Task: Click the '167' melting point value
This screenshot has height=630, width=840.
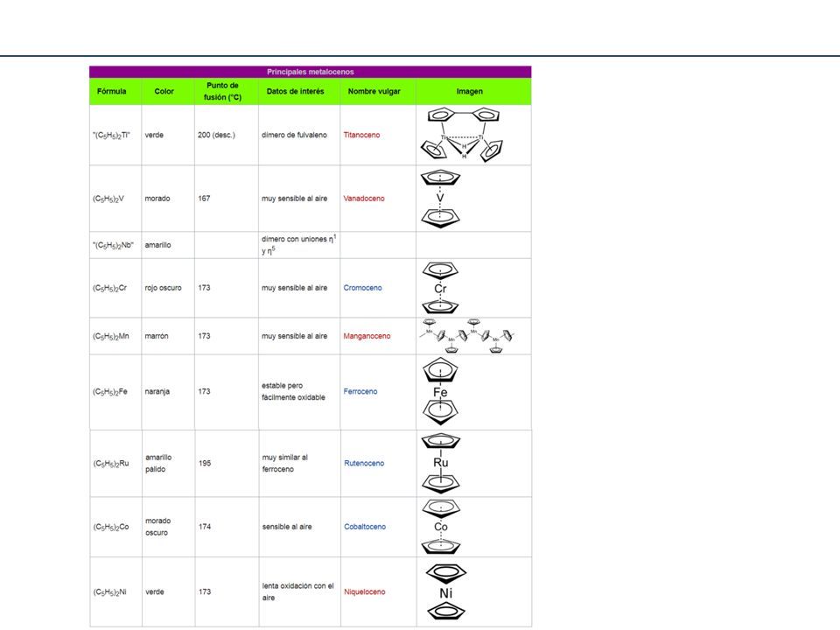Action: 204,199
